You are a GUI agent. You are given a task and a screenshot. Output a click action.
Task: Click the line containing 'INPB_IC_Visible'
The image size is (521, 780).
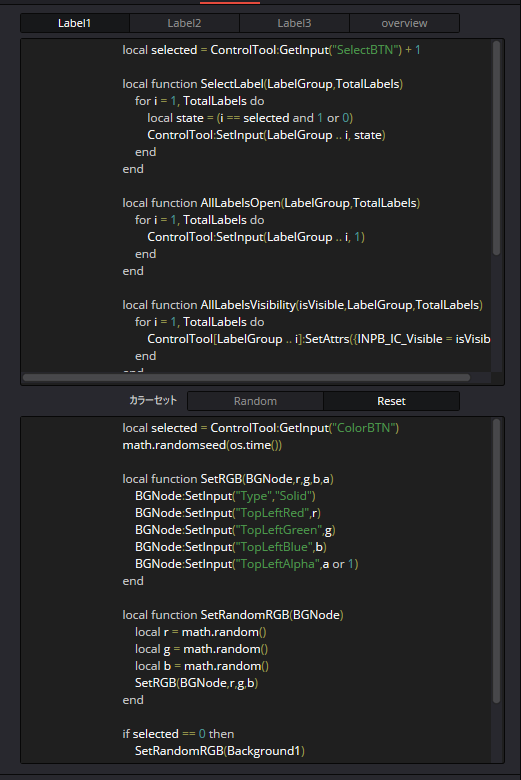click(318, 339)
